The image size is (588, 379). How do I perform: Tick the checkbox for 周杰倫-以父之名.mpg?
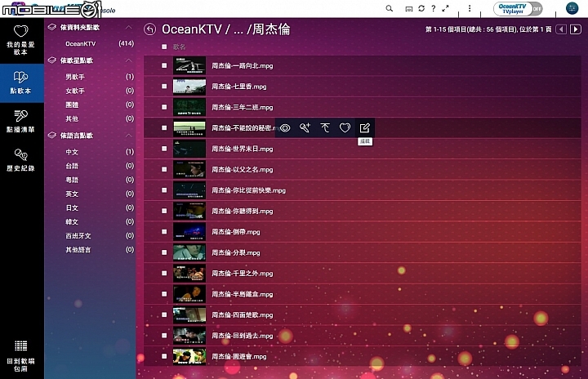tap(164, 170)
